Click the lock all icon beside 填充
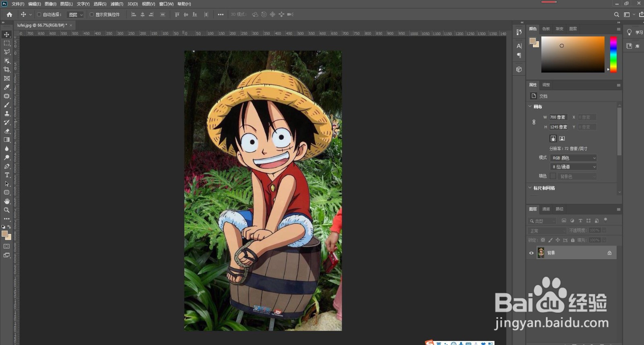This screenshot has height=345, width=644. pos(573,240)
